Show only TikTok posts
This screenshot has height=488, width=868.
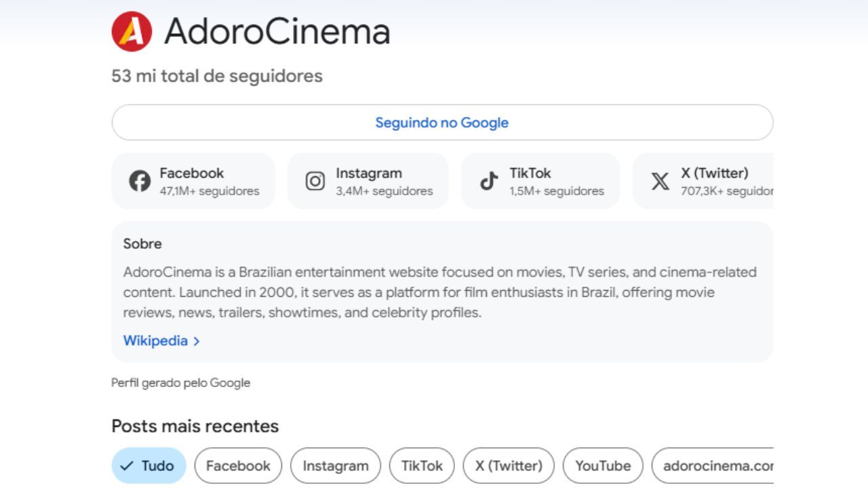click(x=422, y=466)
